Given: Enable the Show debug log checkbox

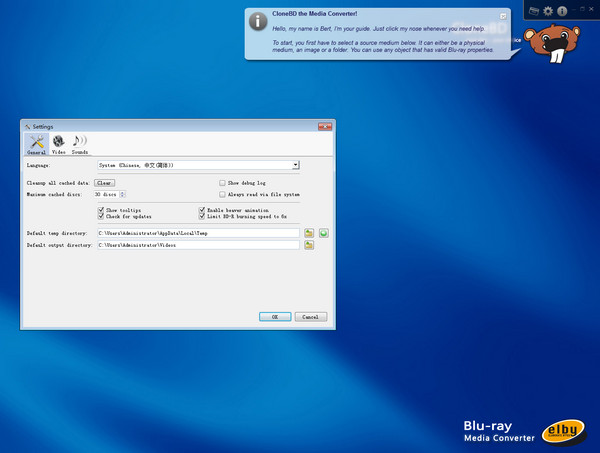Looking at the screenshot, I should 222,183.
